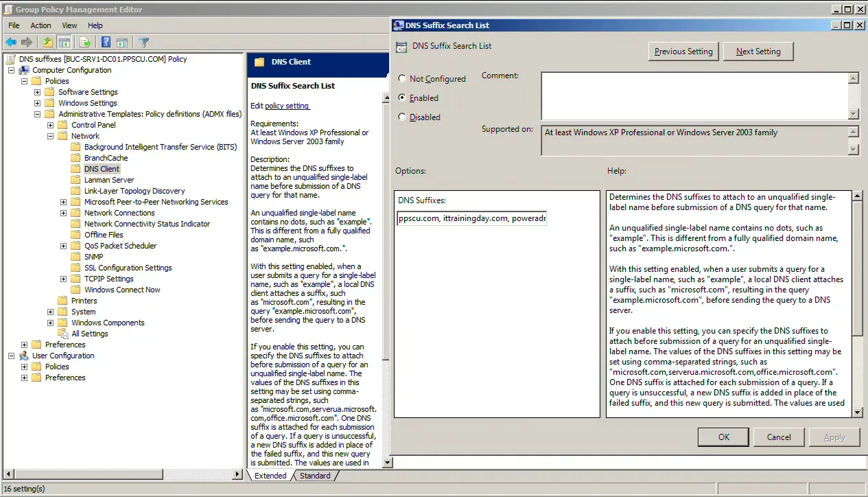Open the File menu
Image resolution: width=868 pixels, height=497 pixels.
14,25
